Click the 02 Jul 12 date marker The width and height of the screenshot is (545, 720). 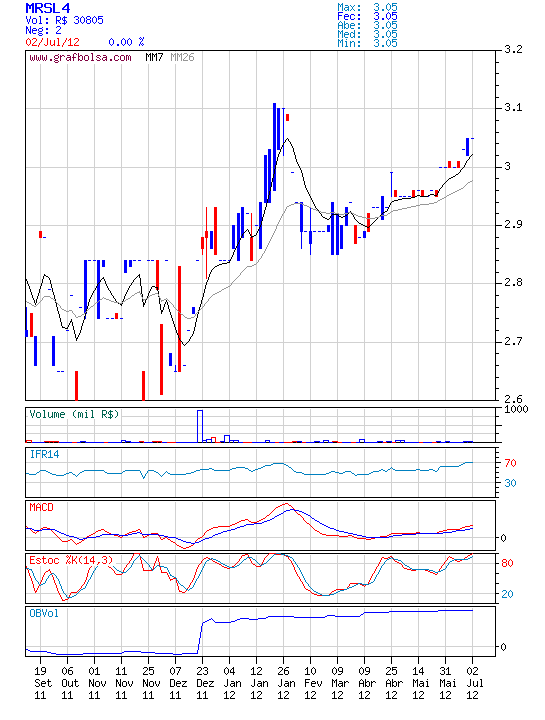click(x=472, y=683)
